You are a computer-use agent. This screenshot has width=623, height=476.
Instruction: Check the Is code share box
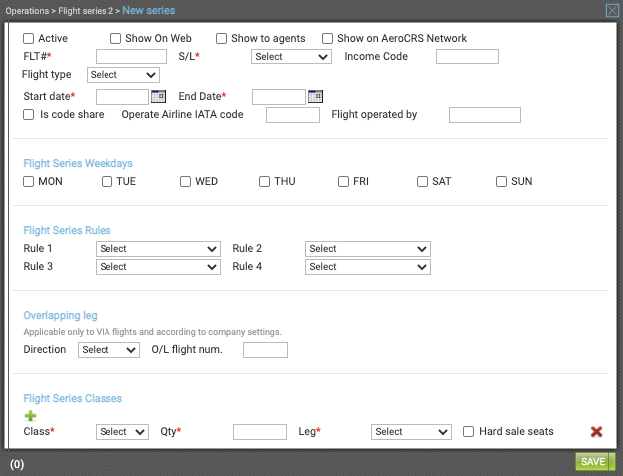29,115
